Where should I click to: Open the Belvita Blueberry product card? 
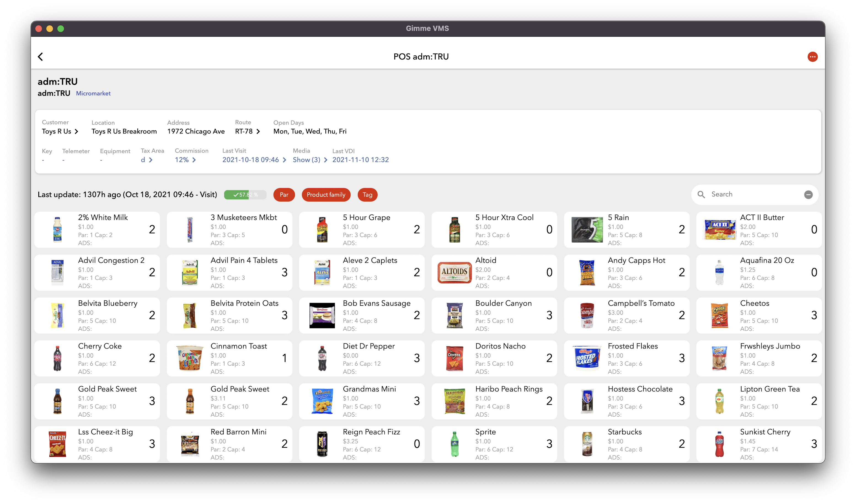click(x=97, y=315)
